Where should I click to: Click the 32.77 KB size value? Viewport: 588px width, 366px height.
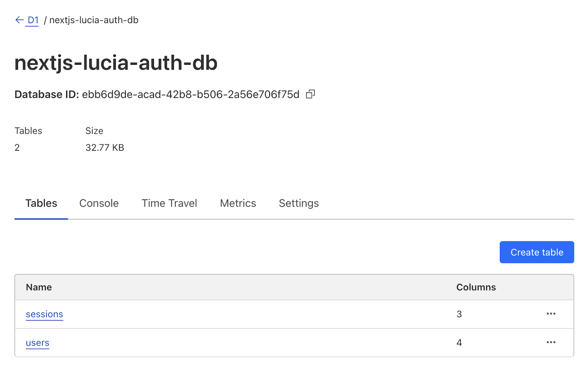coord(105,148)
